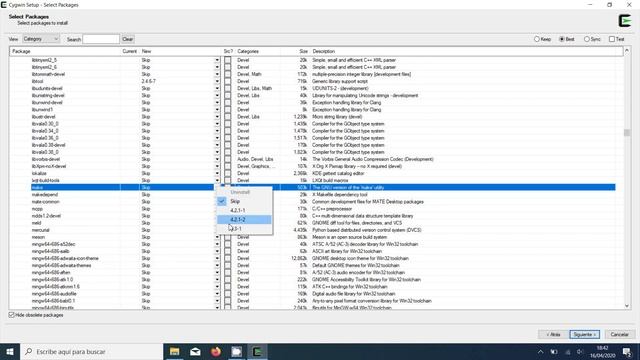Choose Skip in the make version menu

244,201
